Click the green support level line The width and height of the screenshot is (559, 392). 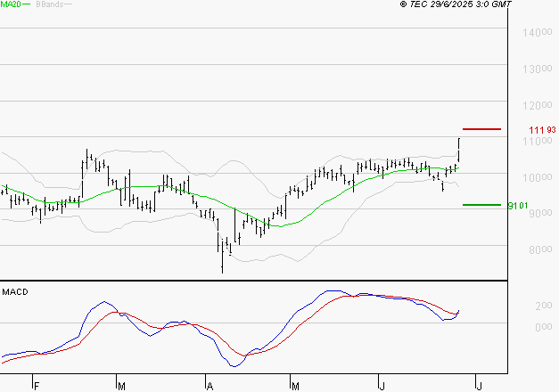(x=481, y=205)
